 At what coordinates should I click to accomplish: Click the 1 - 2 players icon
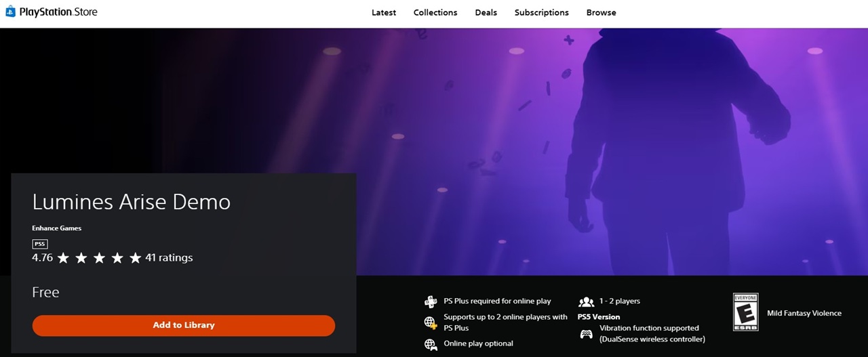pos(586,301)
